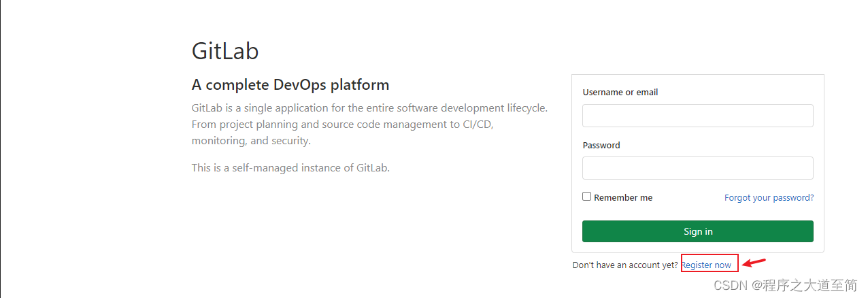Screen dimensions: 868x298
Task: Focus the Password input field
Action: 697,168
